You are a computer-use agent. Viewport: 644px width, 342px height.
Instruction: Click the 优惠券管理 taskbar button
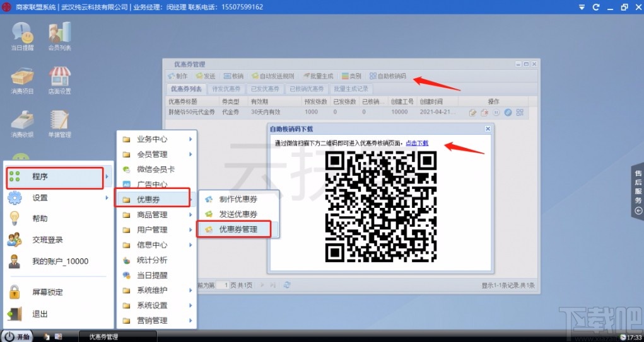click(x=118, y=337)
